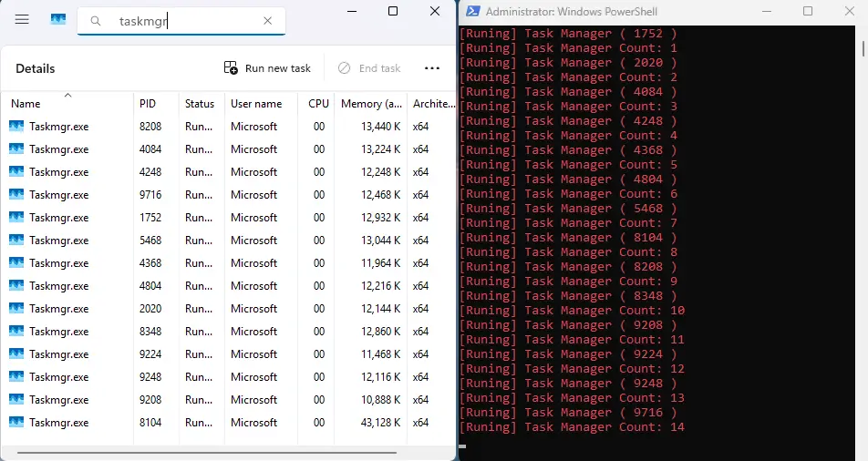This screenshot has width=868, height=461.
Task: Select the PID cell 8208
Action: click(150, 126)
